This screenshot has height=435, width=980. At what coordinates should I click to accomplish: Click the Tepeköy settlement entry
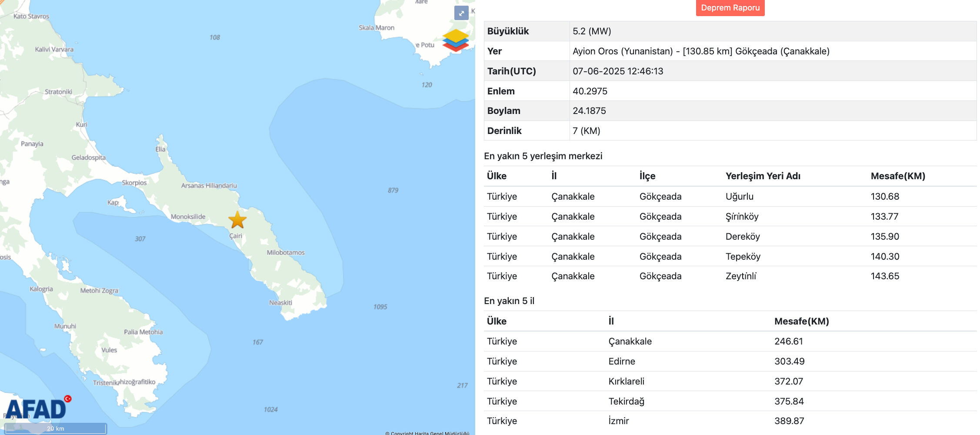(x=743, y=257)
